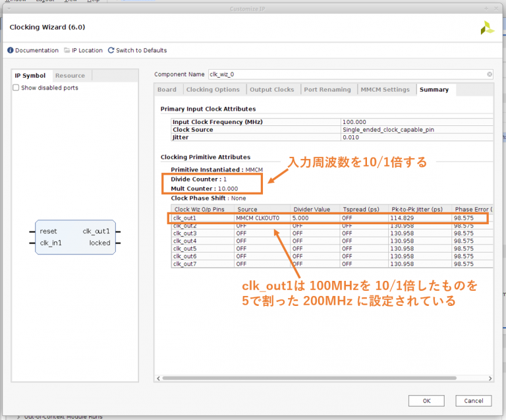The image size is (506, 420).
Task: Click left arrow of horizontal scrollbar
Action: coord(159,378)
